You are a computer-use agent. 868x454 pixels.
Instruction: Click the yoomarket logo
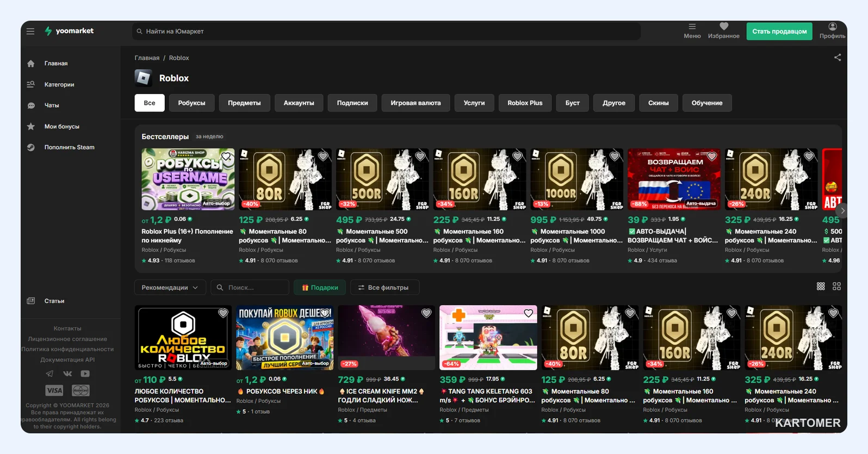(x=69, y=31)
